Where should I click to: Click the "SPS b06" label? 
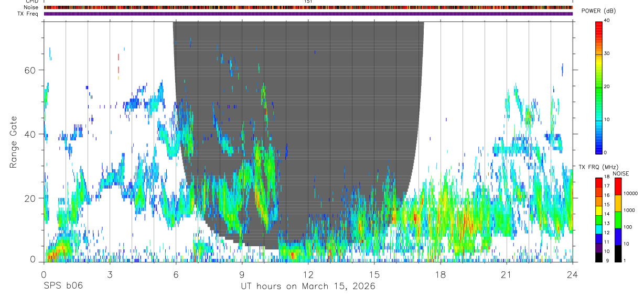(63, 286)
